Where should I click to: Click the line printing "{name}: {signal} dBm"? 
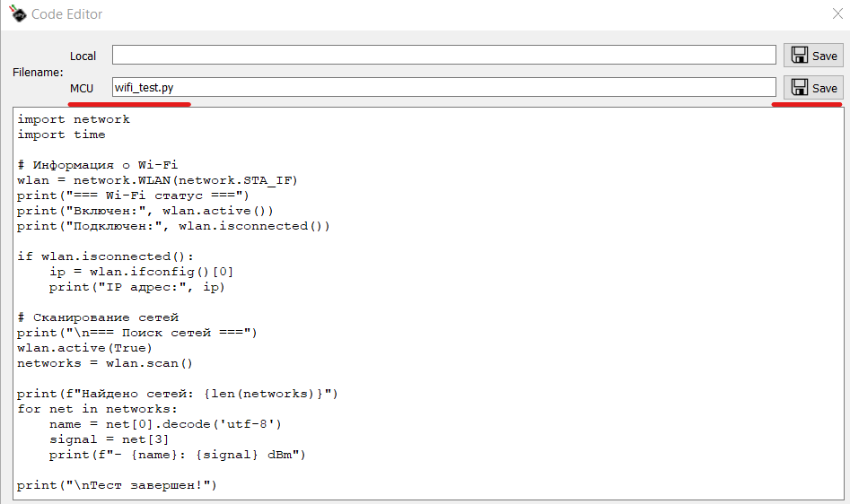pos(177,455)
